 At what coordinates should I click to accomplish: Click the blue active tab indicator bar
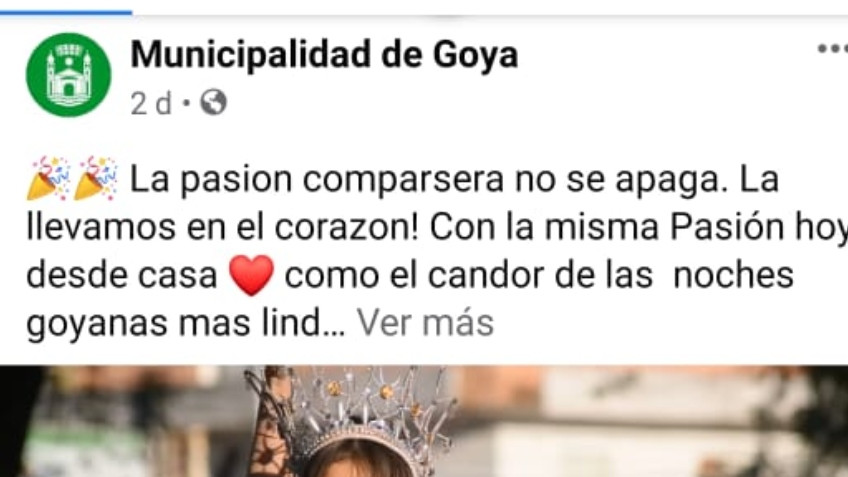[66, 12]
